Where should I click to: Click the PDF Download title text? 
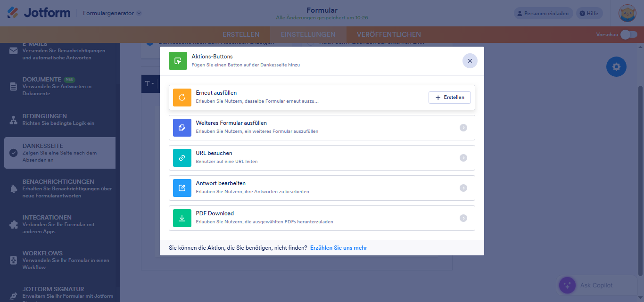pos(215,213)
